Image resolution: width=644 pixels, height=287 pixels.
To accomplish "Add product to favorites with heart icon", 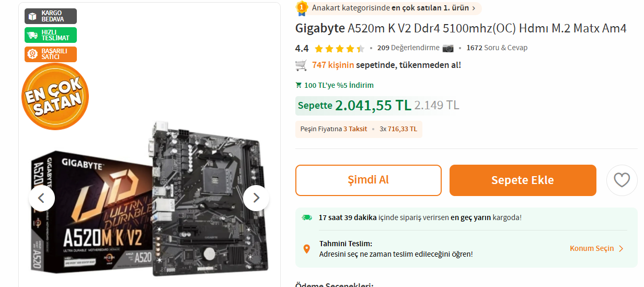I will pos(622,180).
